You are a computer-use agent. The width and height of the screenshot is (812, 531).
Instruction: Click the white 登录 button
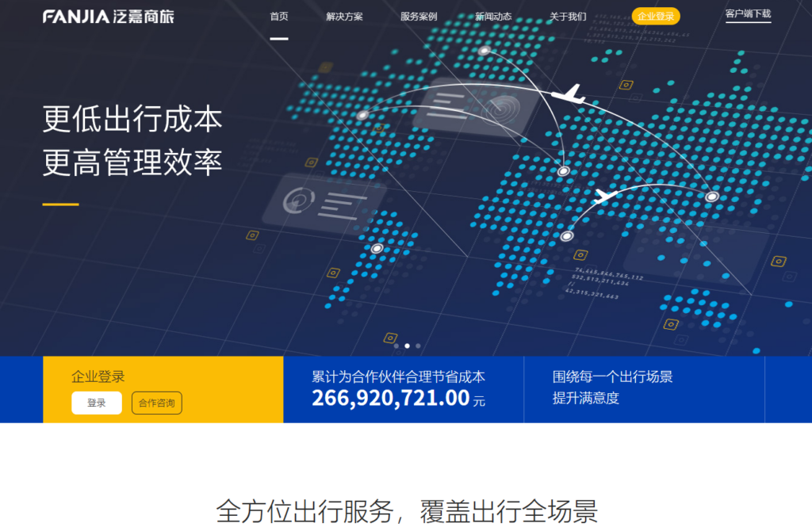click(x=96, y=403)
